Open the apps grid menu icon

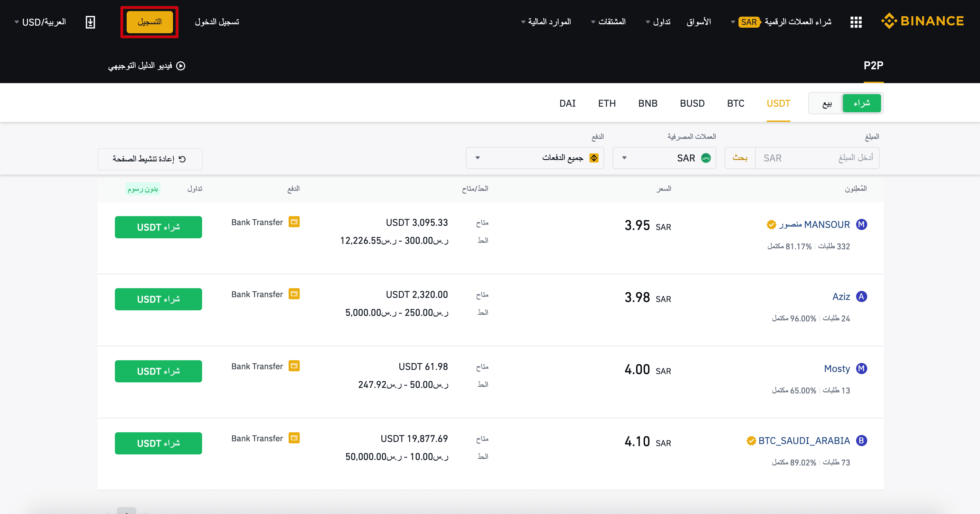tap(856, 22)
